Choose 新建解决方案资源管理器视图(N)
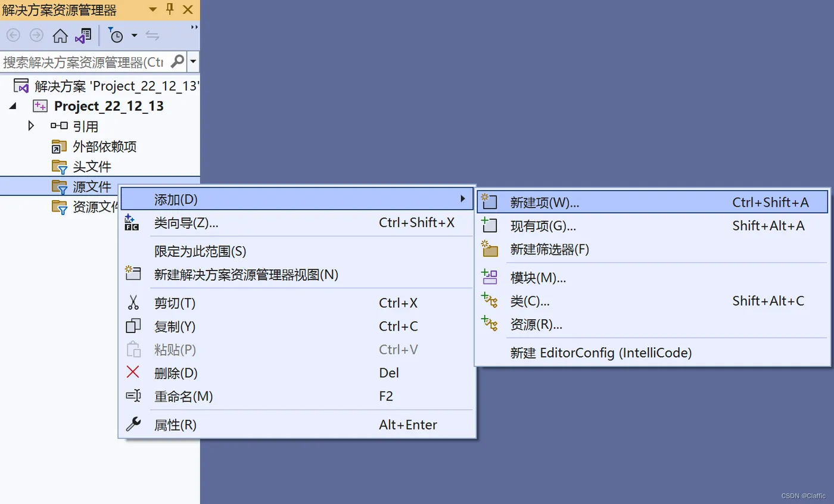The image size is (834, 504). click(297, 275)
